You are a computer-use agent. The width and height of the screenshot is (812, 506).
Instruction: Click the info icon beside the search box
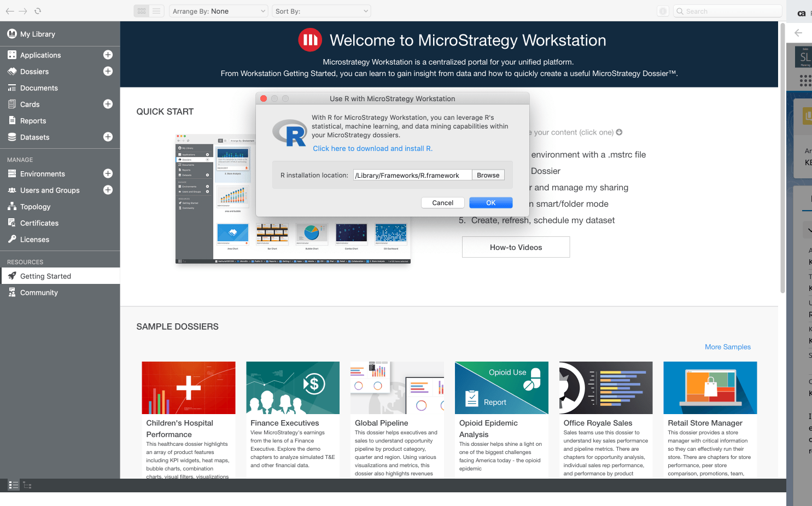click(663, 11)
